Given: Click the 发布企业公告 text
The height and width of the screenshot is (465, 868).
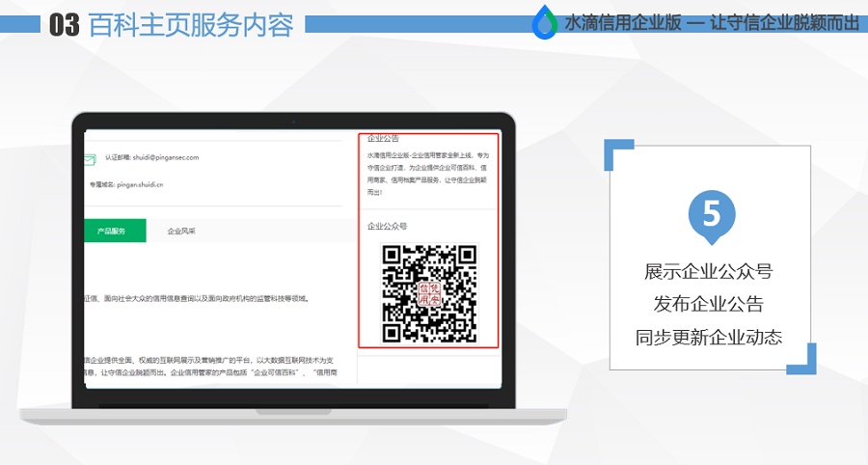Looking at the screenshot, I should [709, 304].
